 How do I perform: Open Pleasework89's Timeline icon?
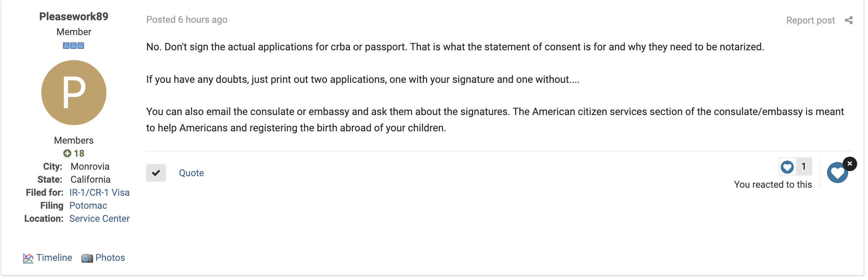(x=28, y=258)
